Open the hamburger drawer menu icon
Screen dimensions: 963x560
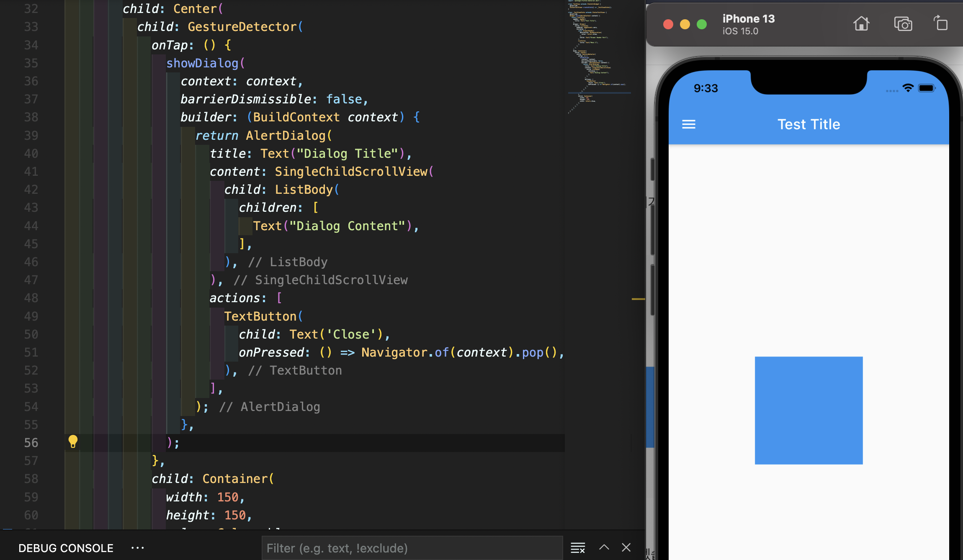click(689, 124)
